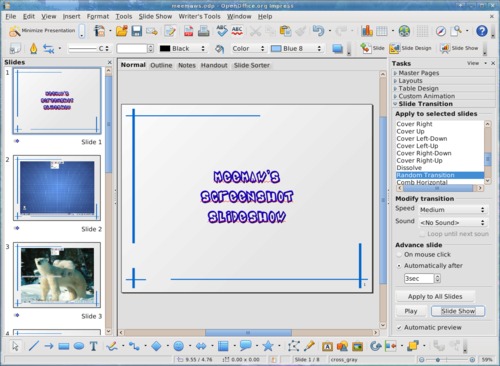Click the Undo arrow icon

[319, 31]
